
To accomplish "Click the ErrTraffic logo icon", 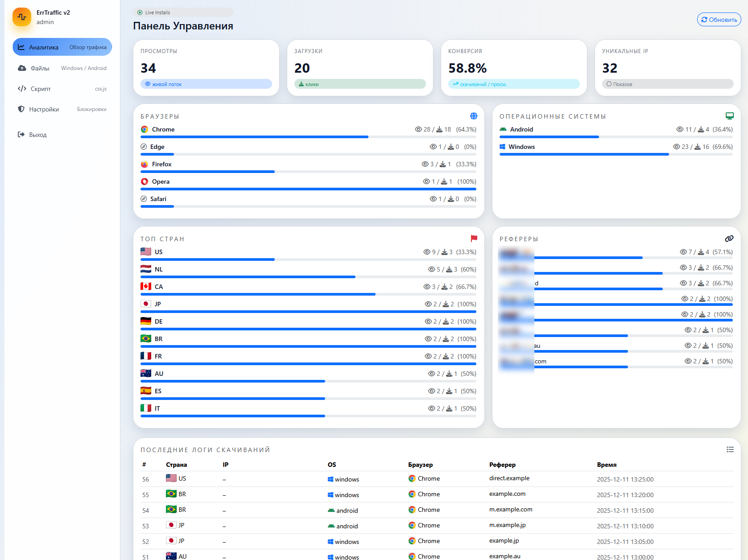I will click(x=21, y=17).
